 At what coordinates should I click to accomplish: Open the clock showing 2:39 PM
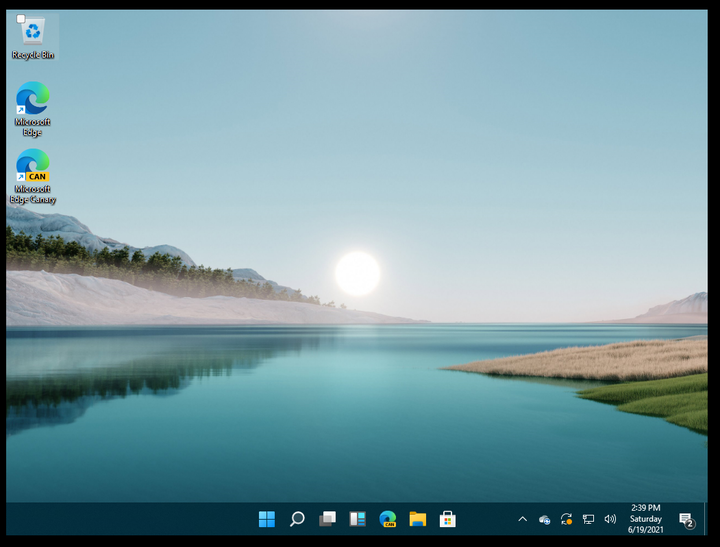coord(646,519)
